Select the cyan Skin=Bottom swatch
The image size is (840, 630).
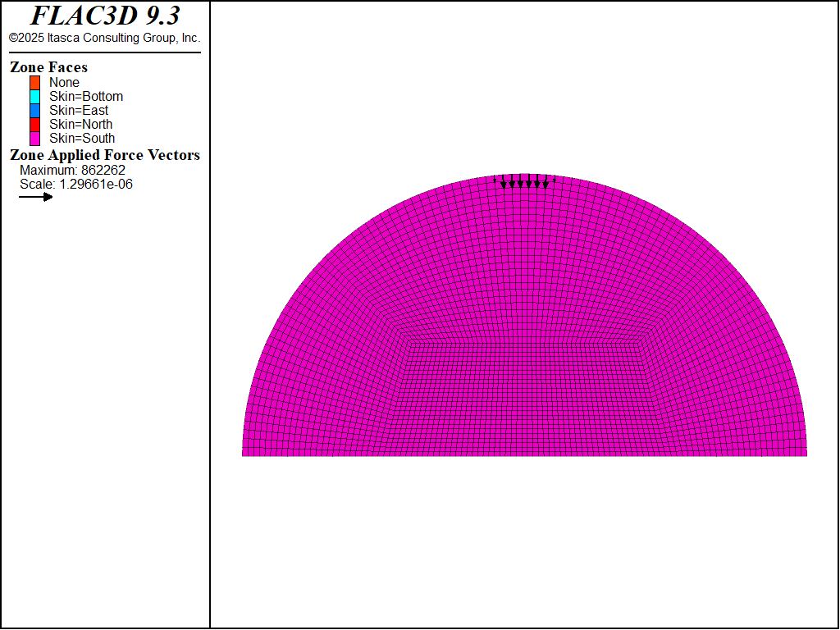(x=34, y=96)
